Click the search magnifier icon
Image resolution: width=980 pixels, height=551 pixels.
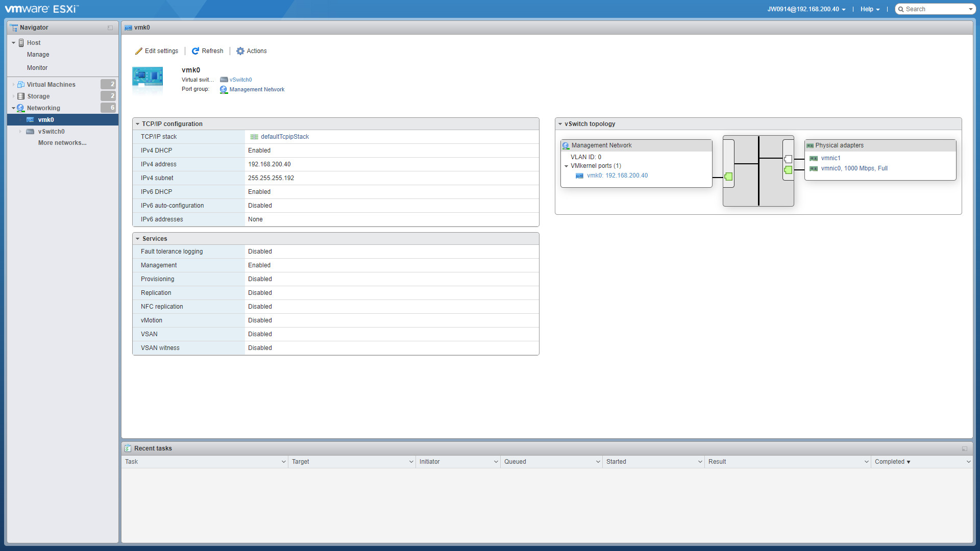(901, 9)
